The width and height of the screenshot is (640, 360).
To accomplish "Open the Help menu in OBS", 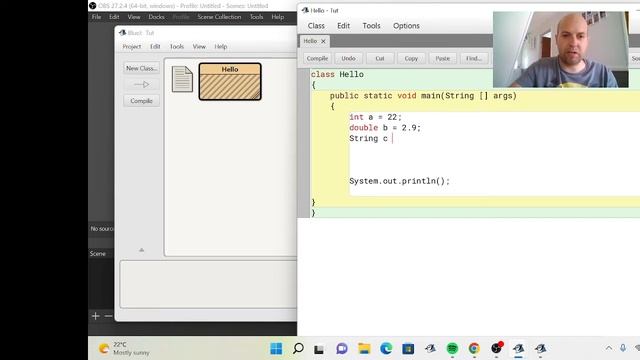I will 278,17.
